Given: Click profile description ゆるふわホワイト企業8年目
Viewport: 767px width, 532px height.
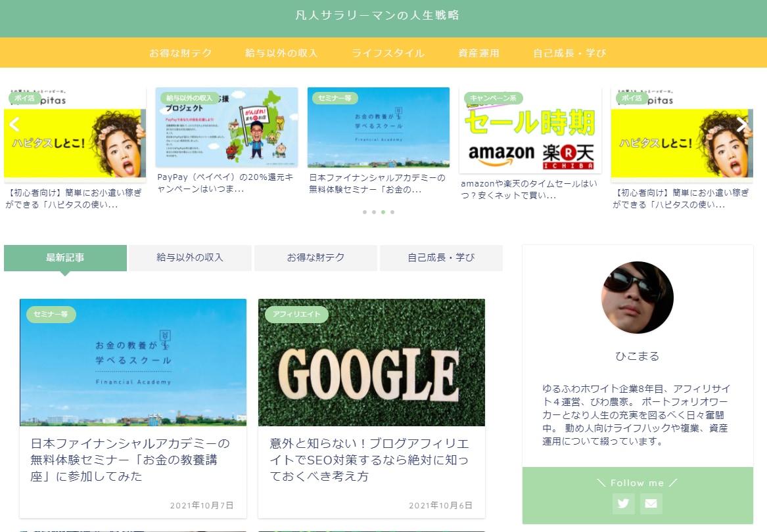Looking at the screenshot, I should coord(636,414).
